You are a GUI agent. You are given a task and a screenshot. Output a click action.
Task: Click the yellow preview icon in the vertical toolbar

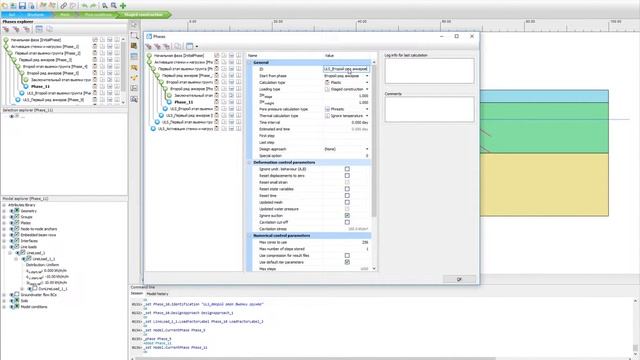(134, 67)
